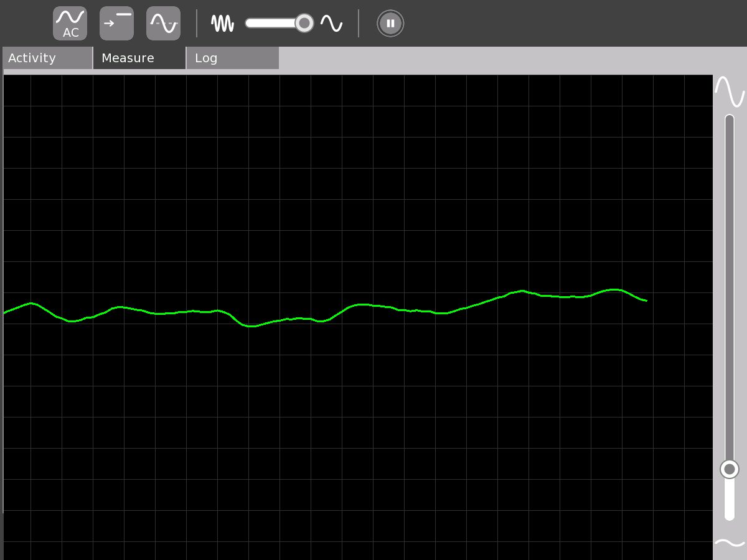
Task: Click the small flat wave icon below the vertical slider
Action: [x=729, y=543]
